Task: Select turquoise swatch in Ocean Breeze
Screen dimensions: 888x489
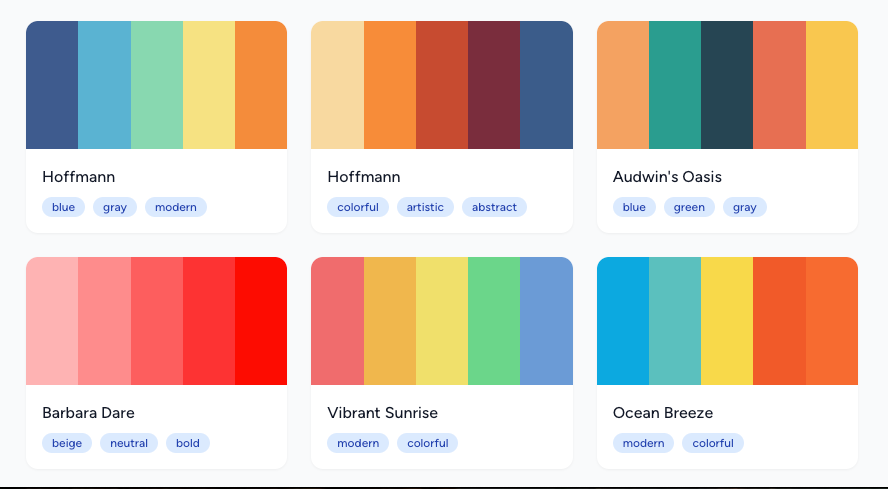Action: coord(675,321)
